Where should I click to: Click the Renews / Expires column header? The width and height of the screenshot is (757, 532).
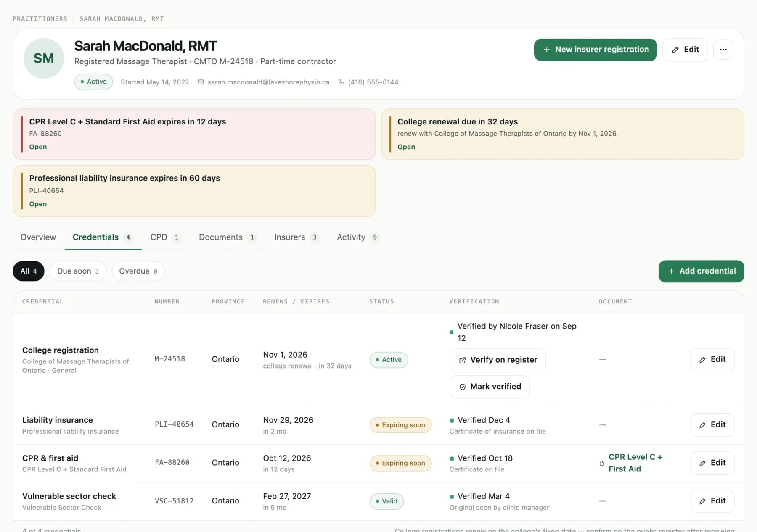click(x=296, y=301)
